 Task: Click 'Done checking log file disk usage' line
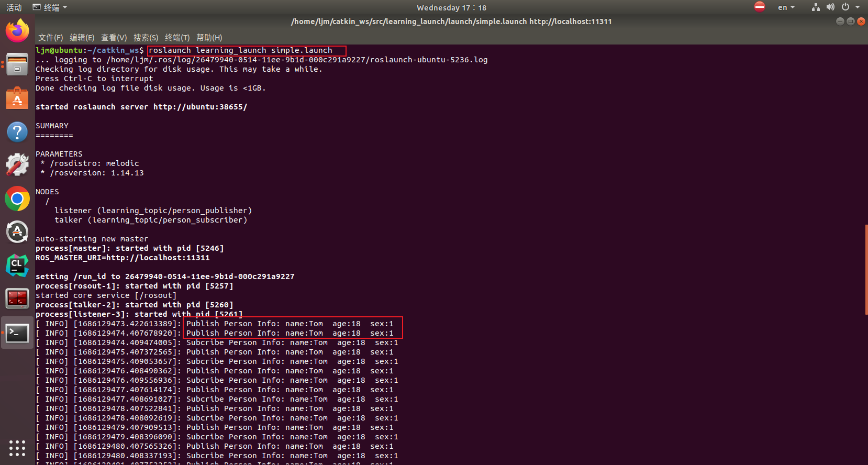pos(151,88)
